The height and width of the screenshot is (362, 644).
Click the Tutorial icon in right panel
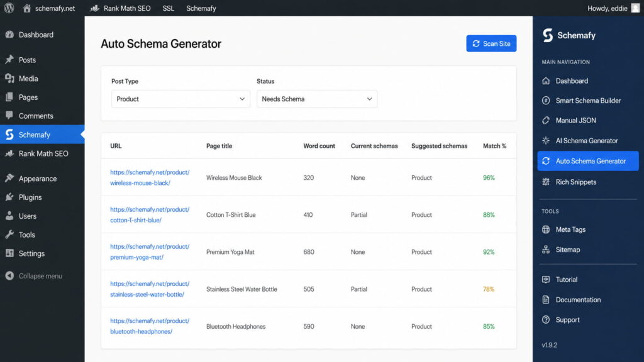[546, 280]
